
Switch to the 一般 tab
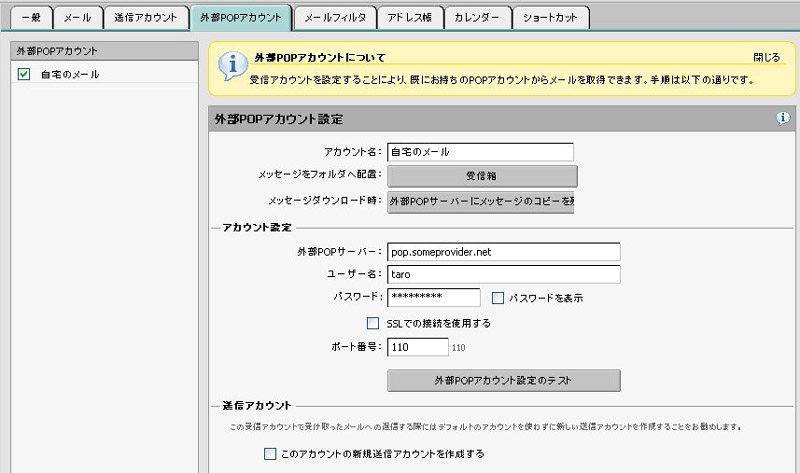coord(26,17)
